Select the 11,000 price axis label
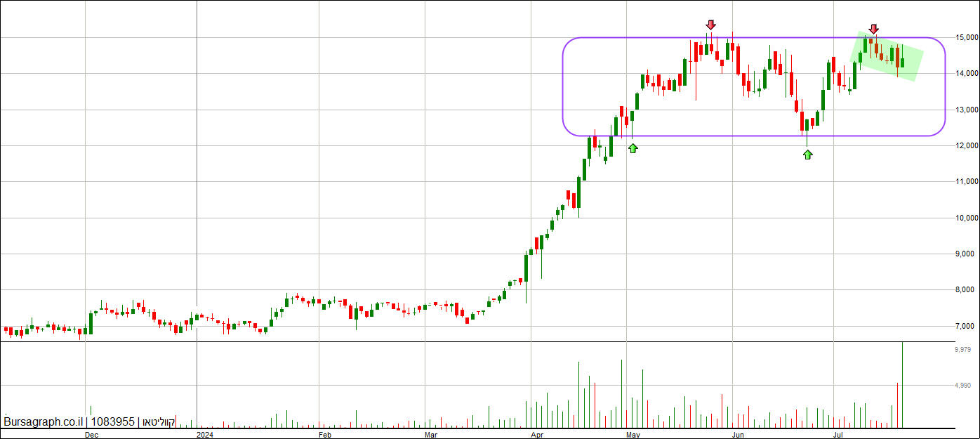 tap(967, 182)
